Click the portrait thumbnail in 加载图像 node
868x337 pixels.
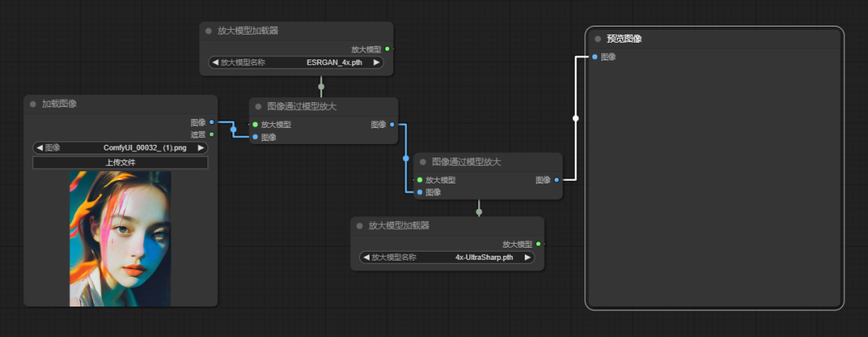(120, 238)
